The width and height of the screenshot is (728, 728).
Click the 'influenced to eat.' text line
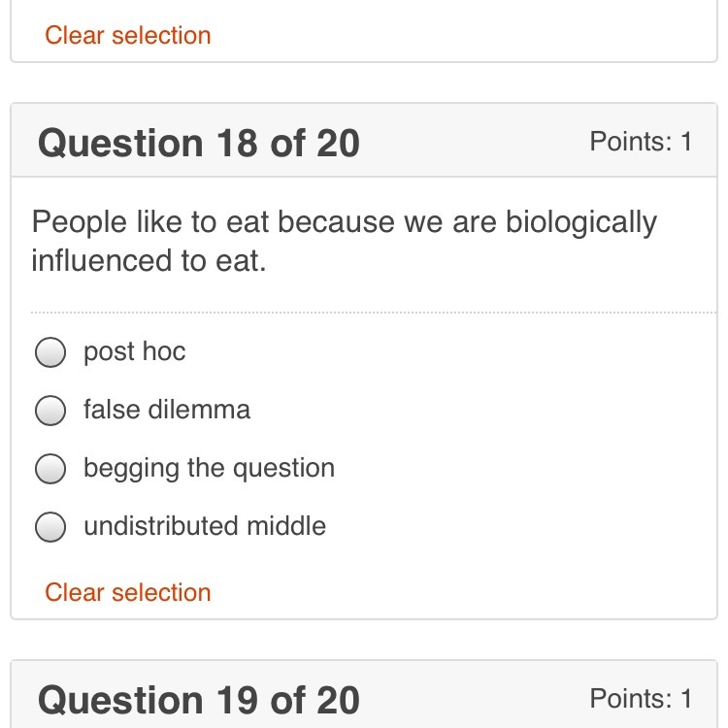coord(149,261)
